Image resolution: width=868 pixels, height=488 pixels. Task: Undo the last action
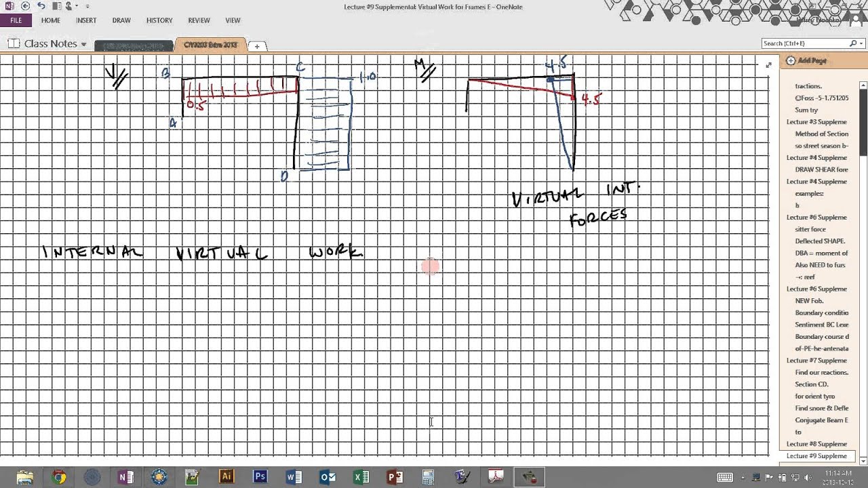tap(41, 5)
